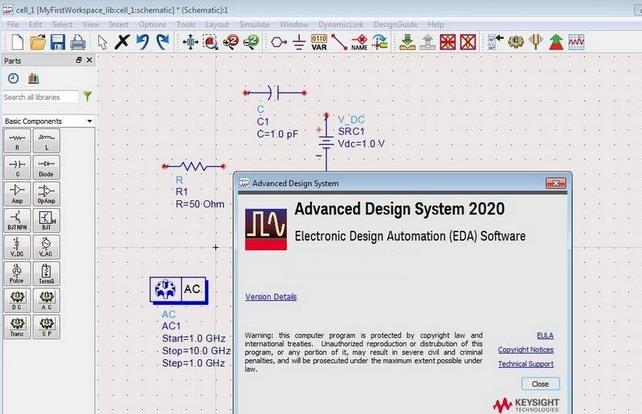Add a wire label with NAME icon
This screenshot has height=414, width=642.
tap(359, 42)
